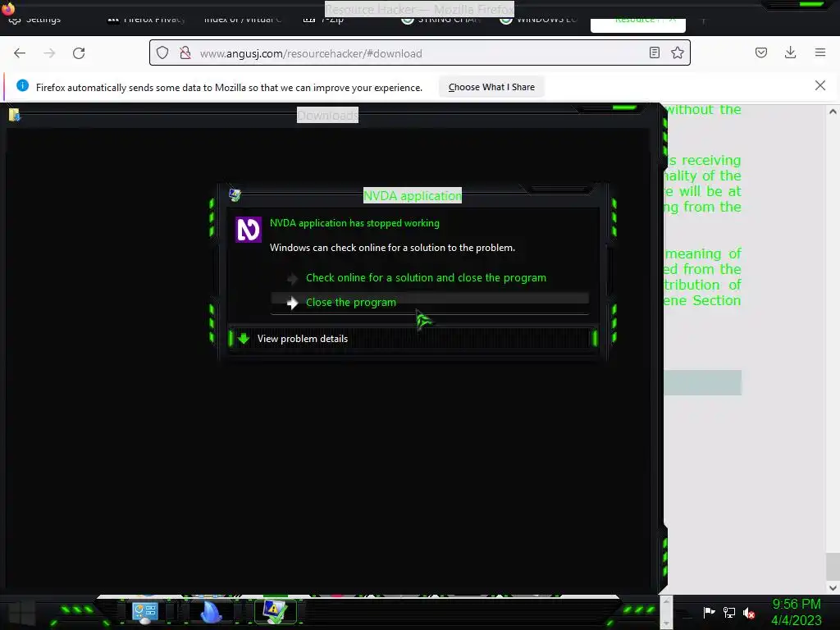Click the taskbar toolbar scroll down arrow
This screenshot has height=630, width=840.
pos(666,622)
